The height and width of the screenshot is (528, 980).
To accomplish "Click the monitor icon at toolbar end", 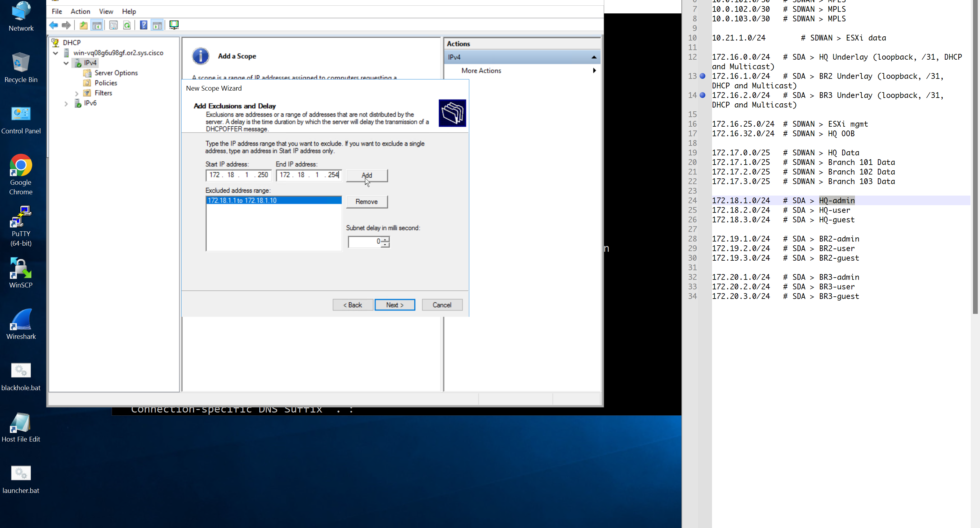I will [x=174, y=25].
